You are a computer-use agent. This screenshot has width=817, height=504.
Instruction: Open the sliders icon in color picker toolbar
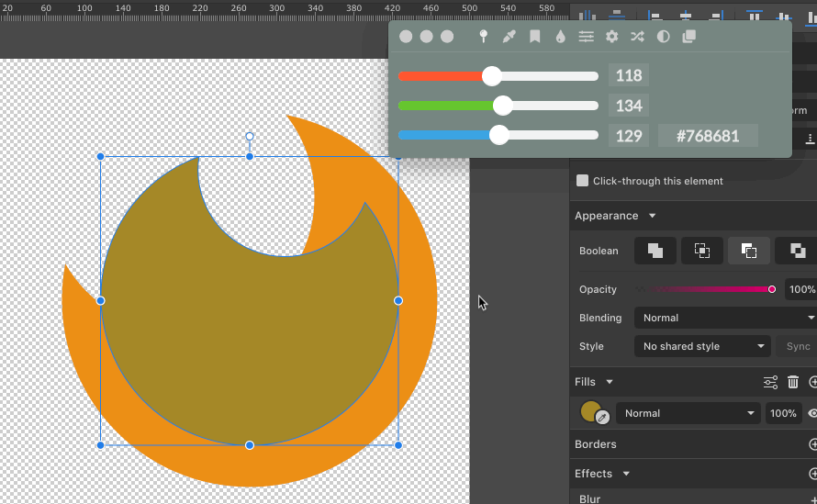[587, 37]
